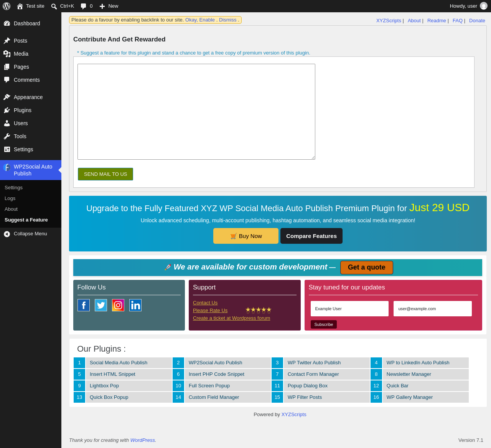The image size is (491, 448).
Task: Click the Dashboard gauge icon
Action: tap(7, 23)
